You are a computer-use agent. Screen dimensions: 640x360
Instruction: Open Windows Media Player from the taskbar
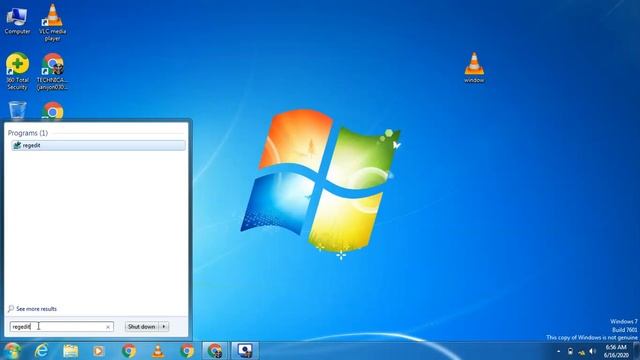click(99, 351)
